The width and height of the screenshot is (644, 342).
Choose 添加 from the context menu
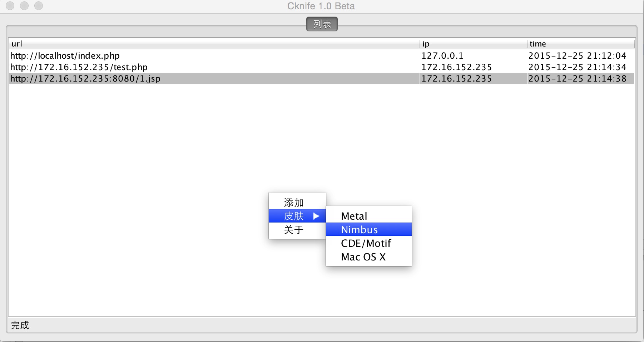(294, 202)
